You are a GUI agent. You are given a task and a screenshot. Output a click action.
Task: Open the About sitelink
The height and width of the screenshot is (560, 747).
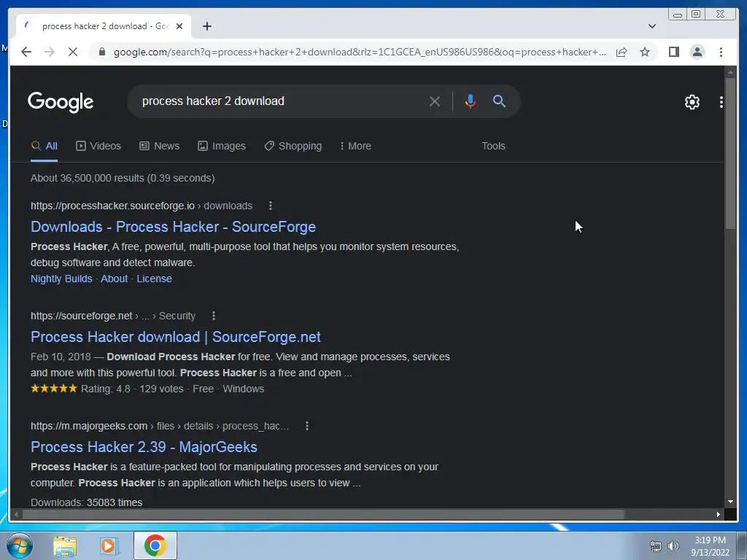coord(114,279)
